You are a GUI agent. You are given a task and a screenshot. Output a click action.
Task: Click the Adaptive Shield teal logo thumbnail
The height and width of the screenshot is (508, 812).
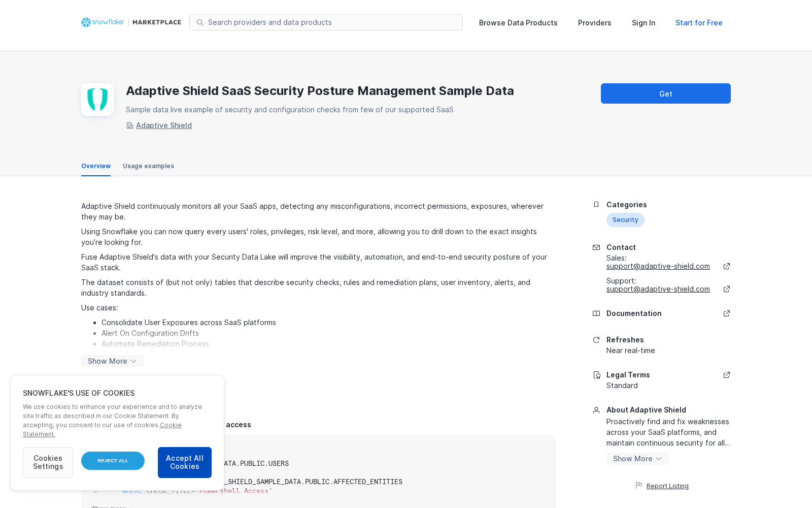(97, 100)
